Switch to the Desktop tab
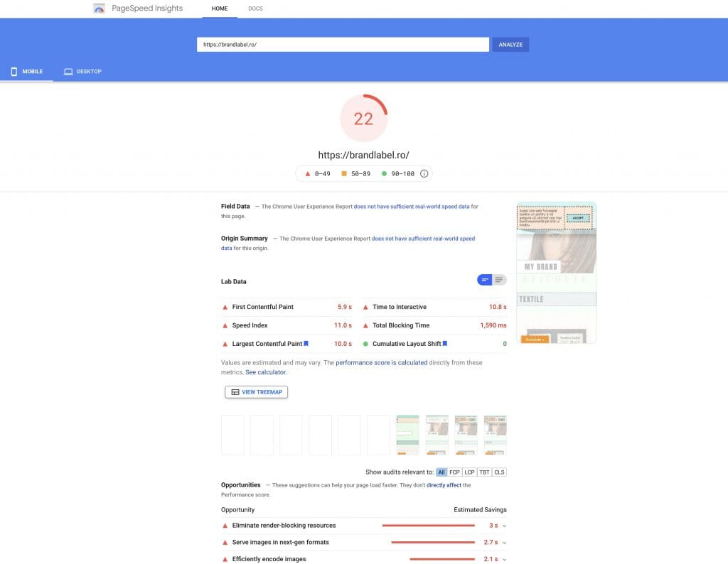 (x=83, y=72)
